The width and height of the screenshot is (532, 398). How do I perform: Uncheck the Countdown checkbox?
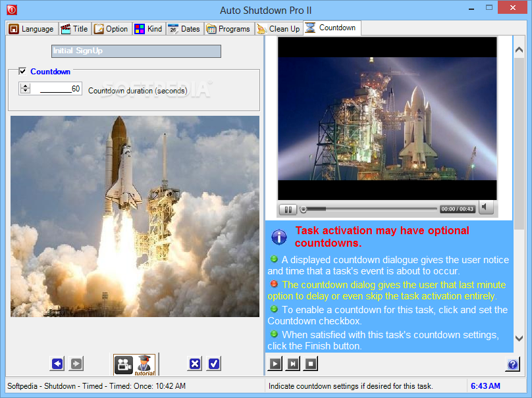pos(22,71)
